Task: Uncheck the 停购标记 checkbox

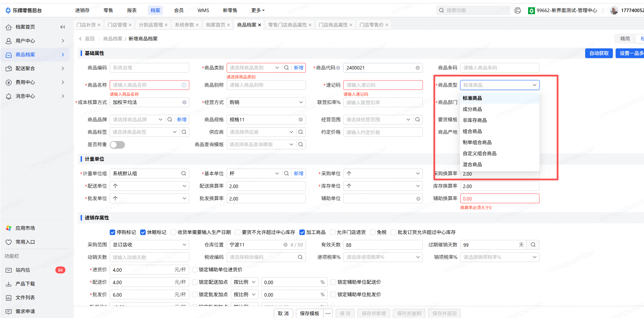Action: [112, 232]
